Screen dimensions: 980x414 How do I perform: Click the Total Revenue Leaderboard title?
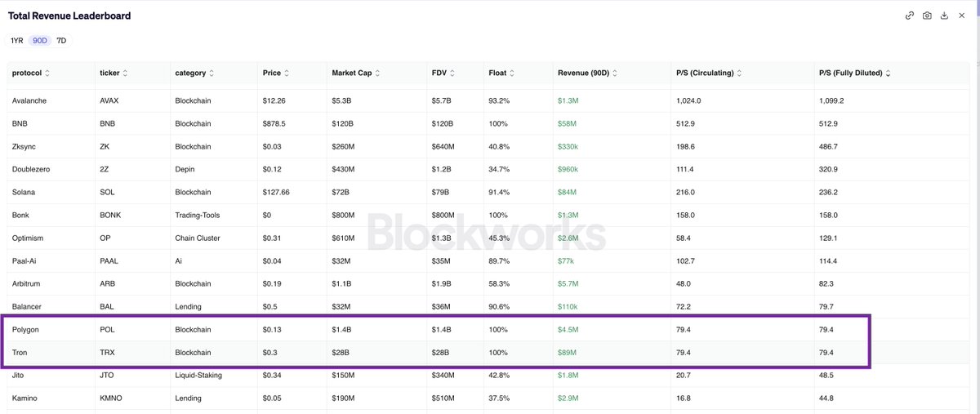(x=69, y=16)
